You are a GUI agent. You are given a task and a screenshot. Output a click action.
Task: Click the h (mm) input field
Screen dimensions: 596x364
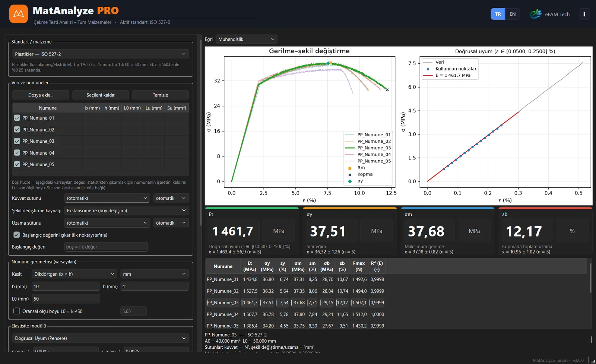tap(155, 287)
